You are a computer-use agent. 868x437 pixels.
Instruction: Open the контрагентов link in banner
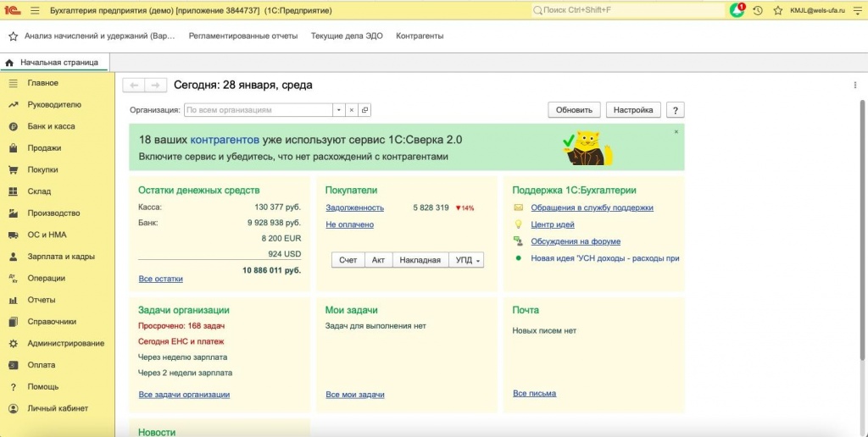(225, 140)
